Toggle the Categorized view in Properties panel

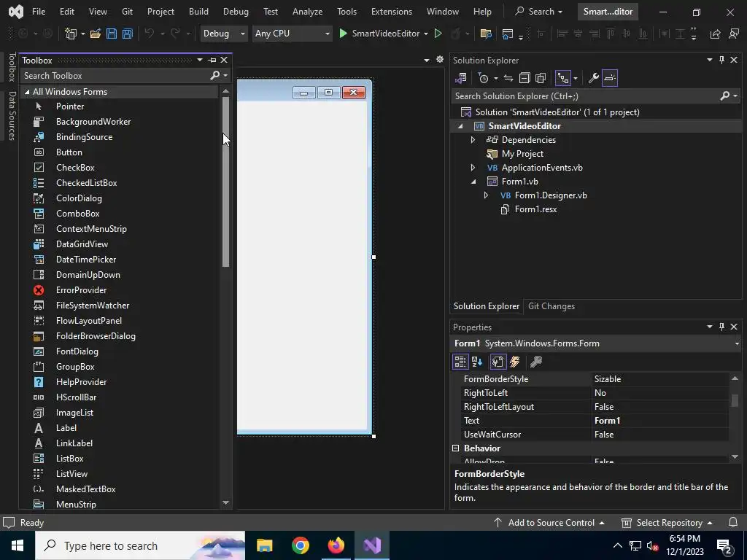(460, 362)
